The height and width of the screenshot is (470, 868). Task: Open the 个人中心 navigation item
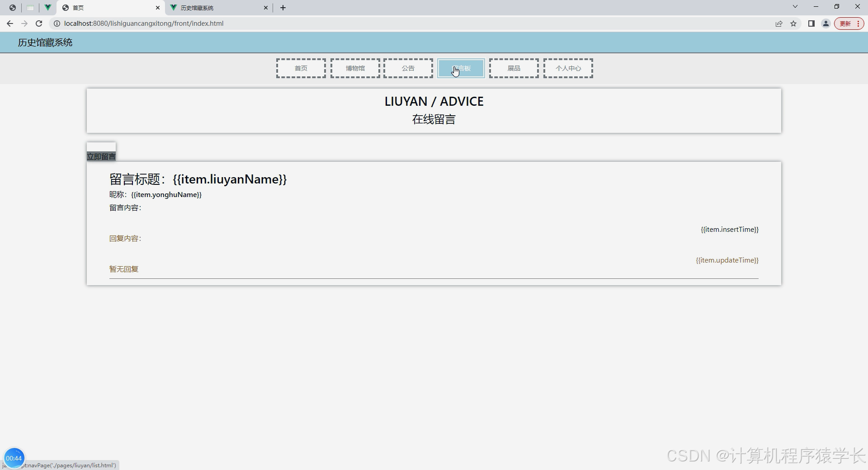click(x=568, y=68)
